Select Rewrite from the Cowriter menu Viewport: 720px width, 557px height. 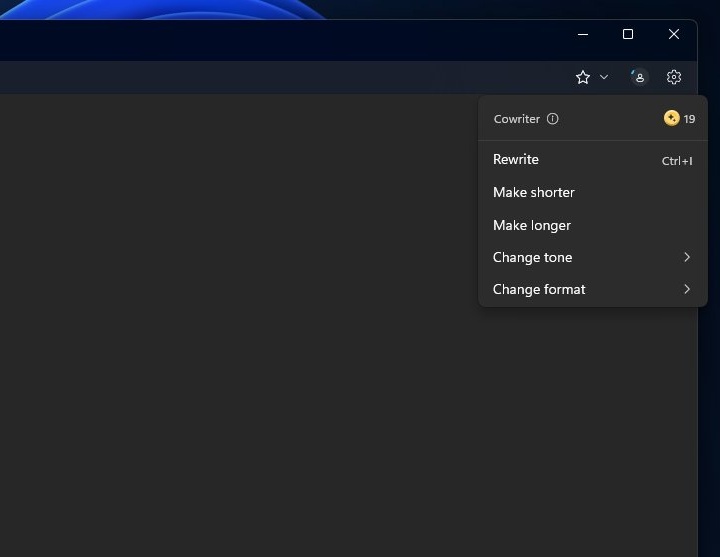[516, 160]
